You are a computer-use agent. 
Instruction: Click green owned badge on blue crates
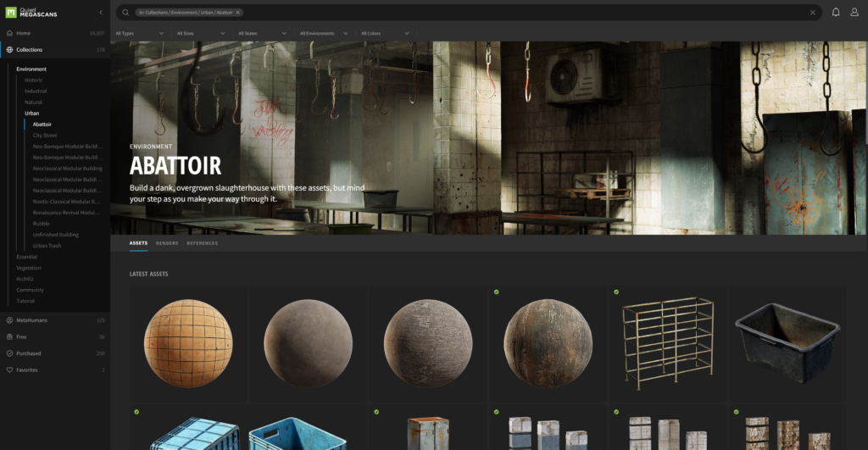pyautogui.click(x=136, y=412)
